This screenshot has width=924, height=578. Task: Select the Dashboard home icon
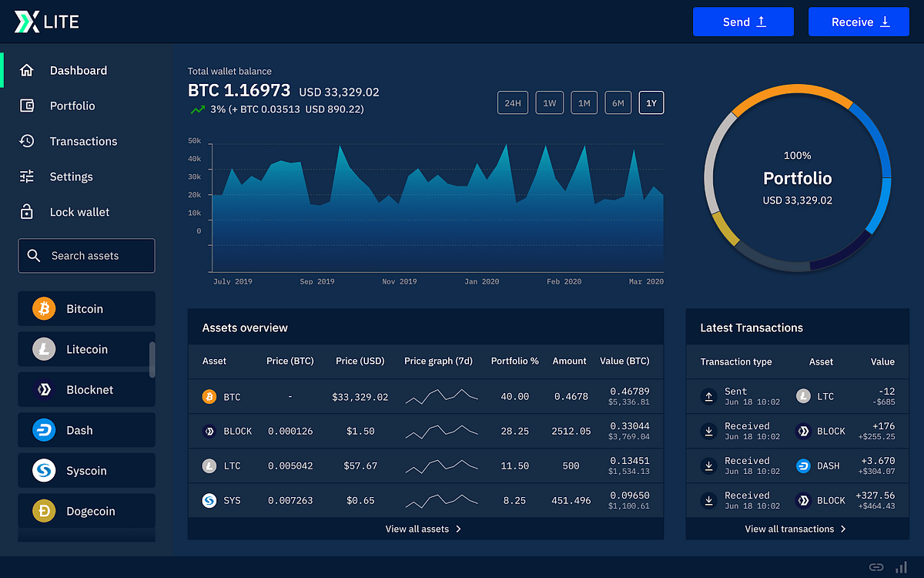(x=26, y=70)
